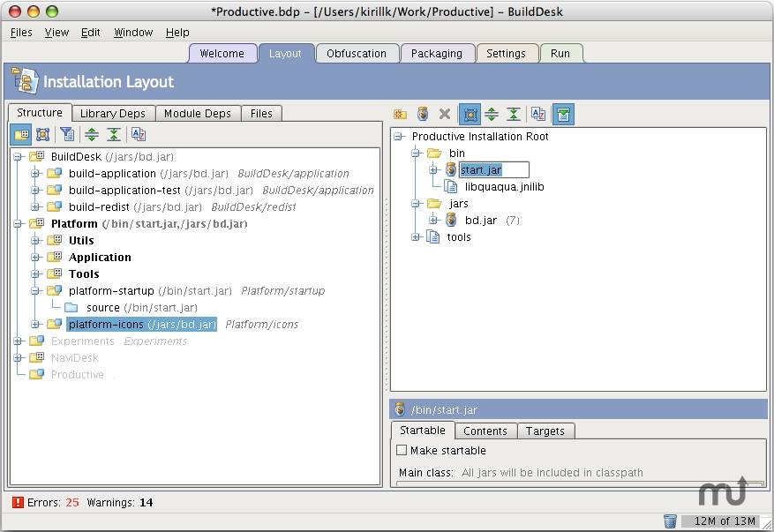Enable the Make startable checkbox

coord(402,450)
